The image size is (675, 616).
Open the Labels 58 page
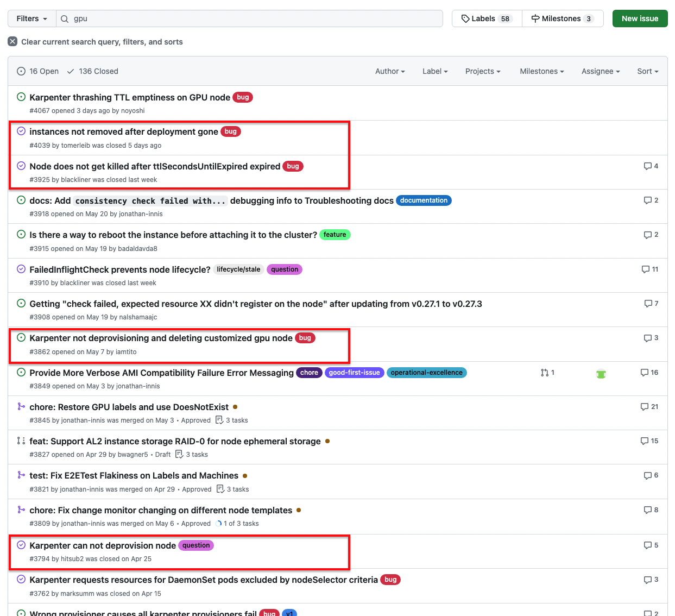tap(487, 18)
